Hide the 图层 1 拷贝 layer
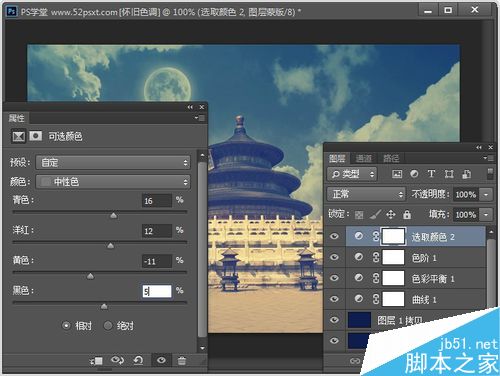Image resolution: width=500 pixels, height=376 pixels. (x=334, y=320)
